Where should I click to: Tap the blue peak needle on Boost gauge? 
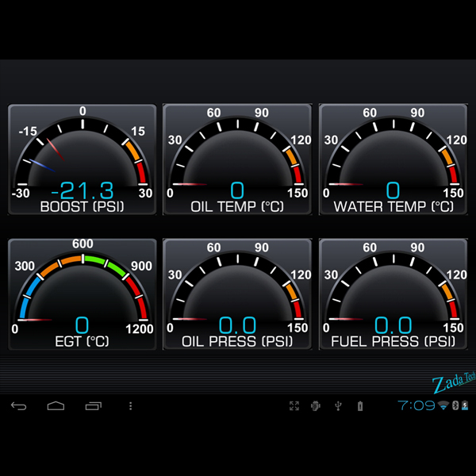tap(42, 166)
